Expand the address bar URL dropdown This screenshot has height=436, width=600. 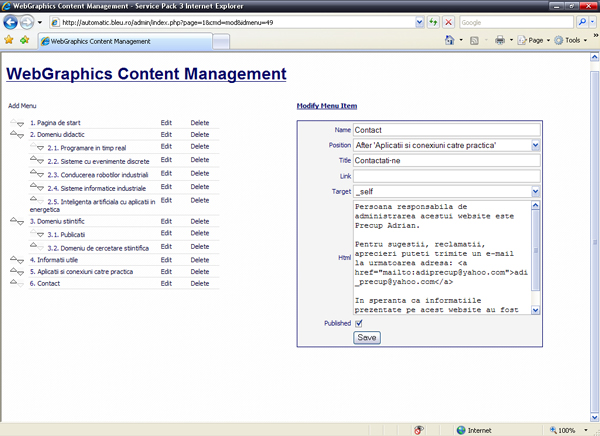click(418, 21)
